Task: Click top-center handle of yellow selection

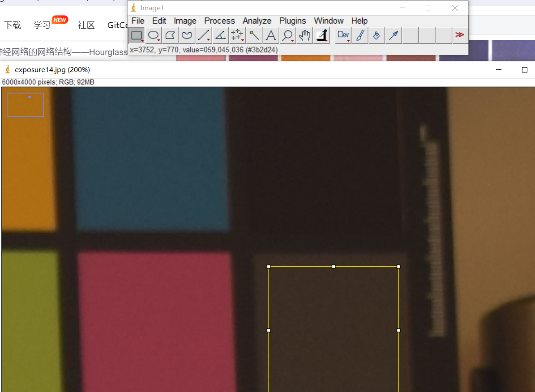Action: click(334, 267)
